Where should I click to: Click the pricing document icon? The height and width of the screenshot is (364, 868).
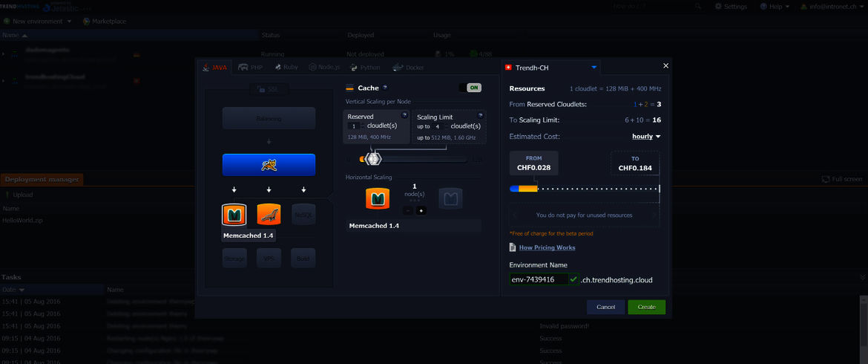(x=513, y=247)
